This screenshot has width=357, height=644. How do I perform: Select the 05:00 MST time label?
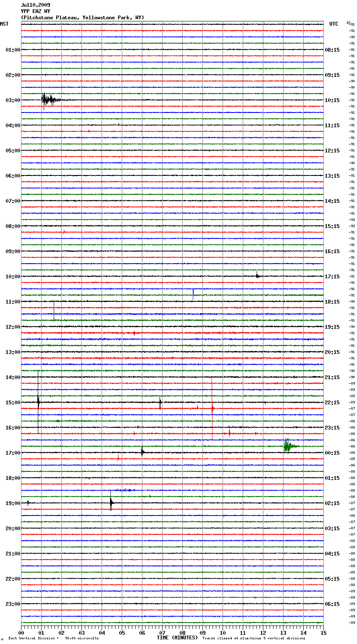click(x=13, y=151)
